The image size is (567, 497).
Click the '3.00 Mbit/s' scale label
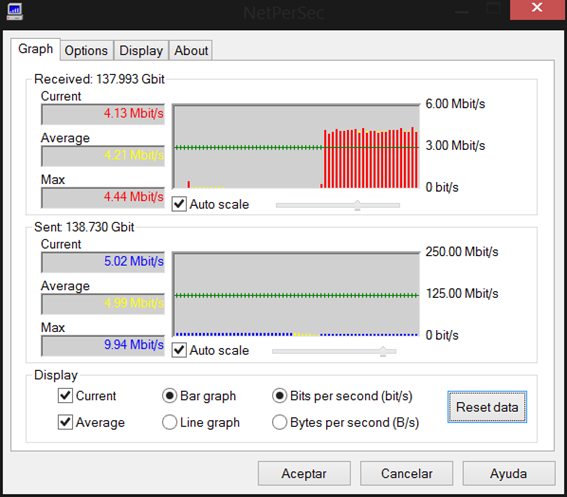pos(455,145)
